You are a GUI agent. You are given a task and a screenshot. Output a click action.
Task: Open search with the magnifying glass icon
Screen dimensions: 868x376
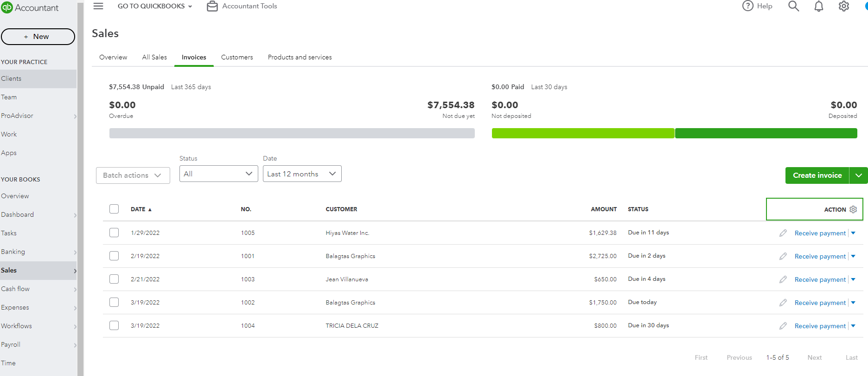(793, 6)
